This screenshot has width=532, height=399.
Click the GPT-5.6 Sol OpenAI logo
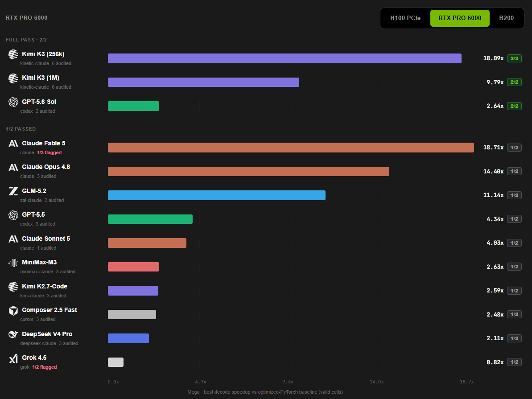coord(13,102)
